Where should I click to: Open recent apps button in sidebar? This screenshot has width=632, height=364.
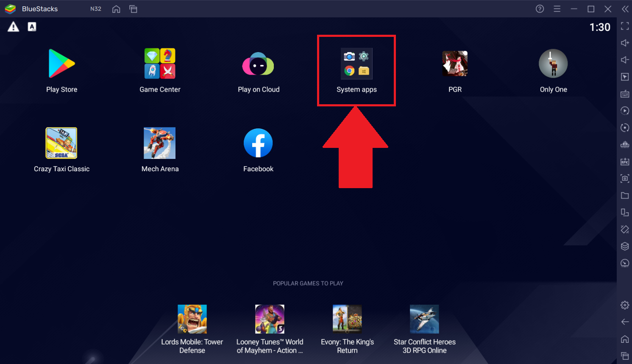tap(625, 356)
